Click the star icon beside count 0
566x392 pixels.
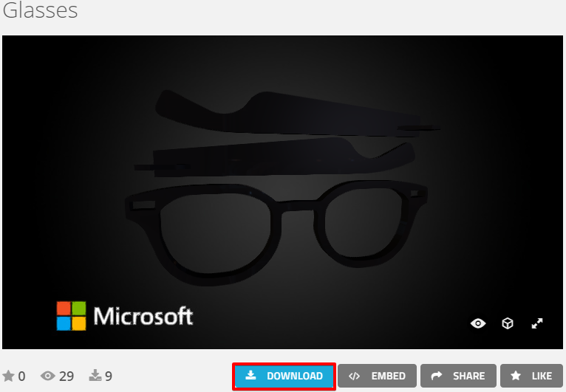coord(9,376)
